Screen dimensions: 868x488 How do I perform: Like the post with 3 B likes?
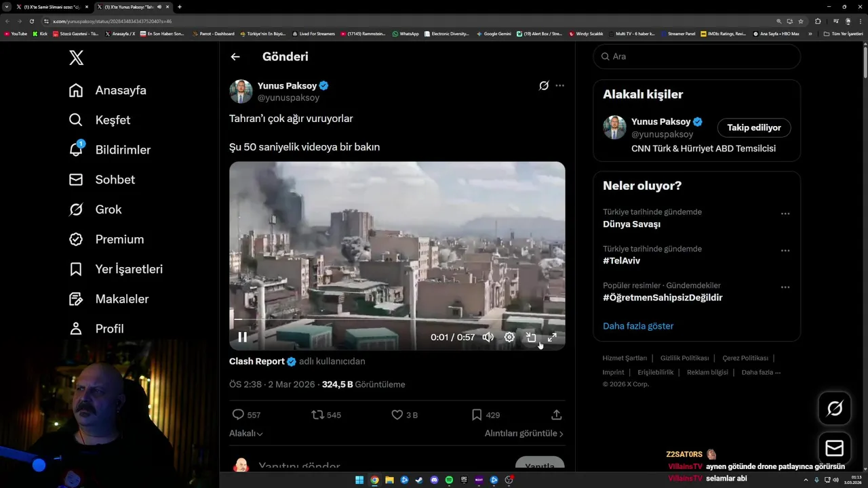coord(405,415)
